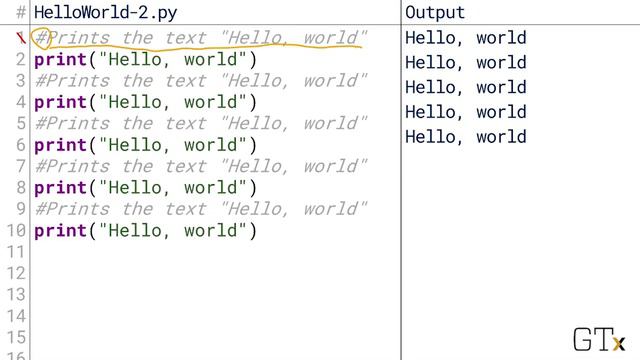Image resolution: width=640 pixels, height=360 pixels.
Task: Select the # column header symbol
Action: (x=21, y=13)
